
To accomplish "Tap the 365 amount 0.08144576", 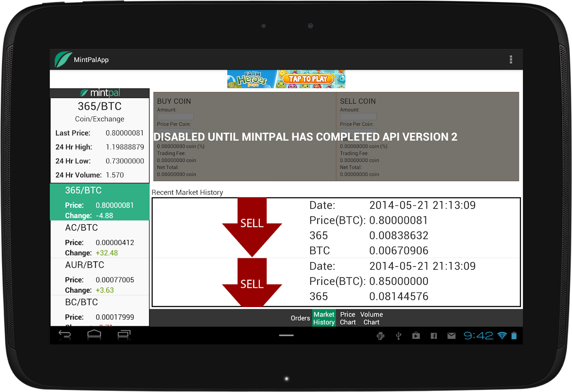I will (398, 296).
